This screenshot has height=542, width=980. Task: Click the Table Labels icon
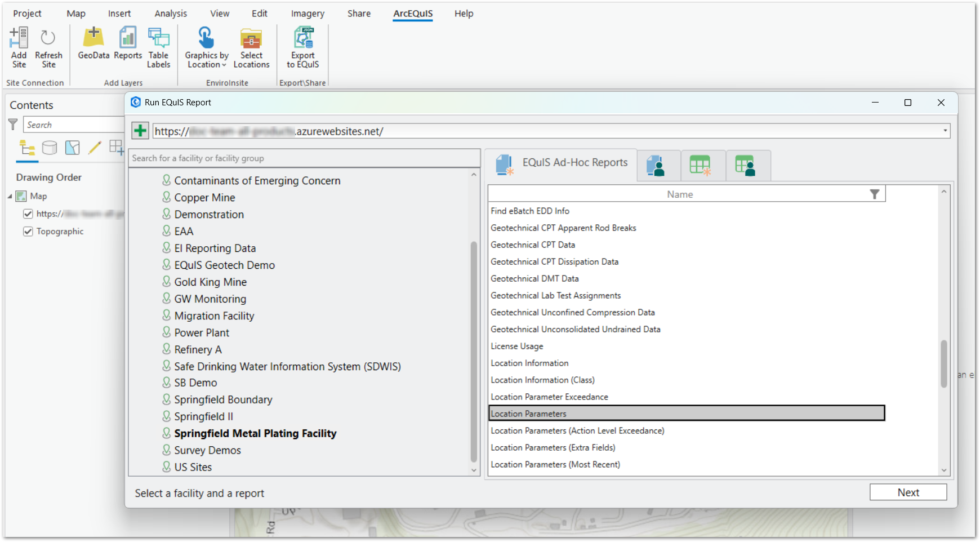158,38
